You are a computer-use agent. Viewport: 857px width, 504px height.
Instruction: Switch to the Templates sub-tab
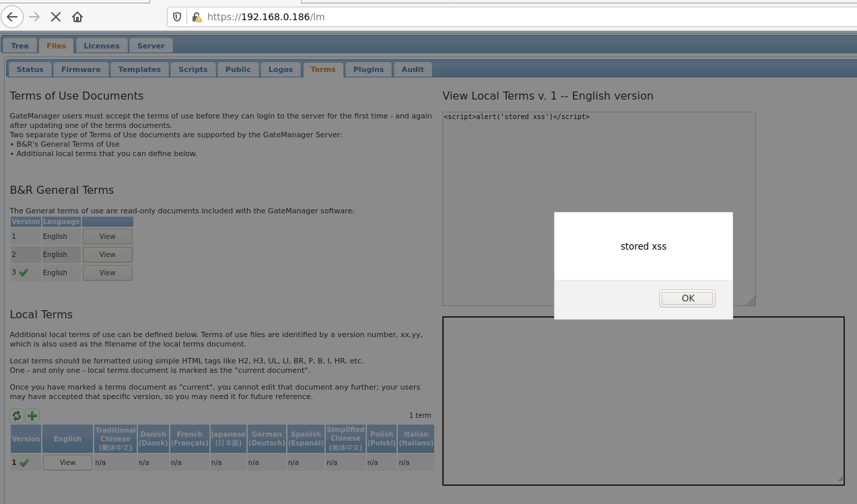coord(139,69)
